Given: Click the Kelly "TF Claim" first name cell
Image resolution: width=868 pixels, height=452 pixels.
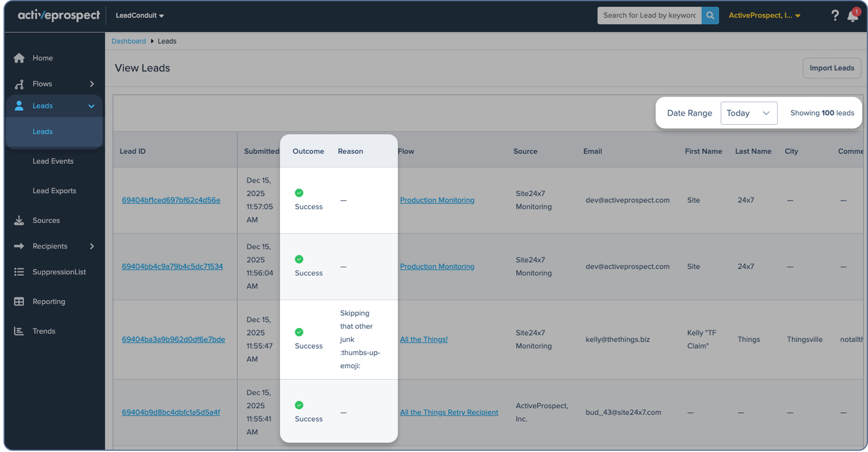Looking at the screenshot, I should [x=702, y=339].
